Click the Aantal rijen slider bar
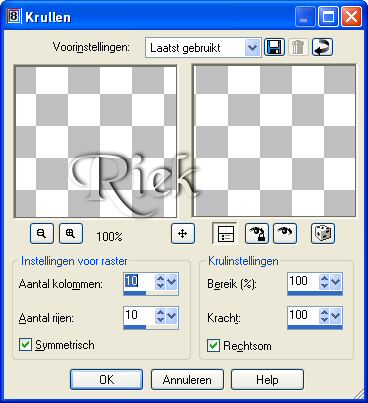The image size is (368, 403). pos(151,327)
